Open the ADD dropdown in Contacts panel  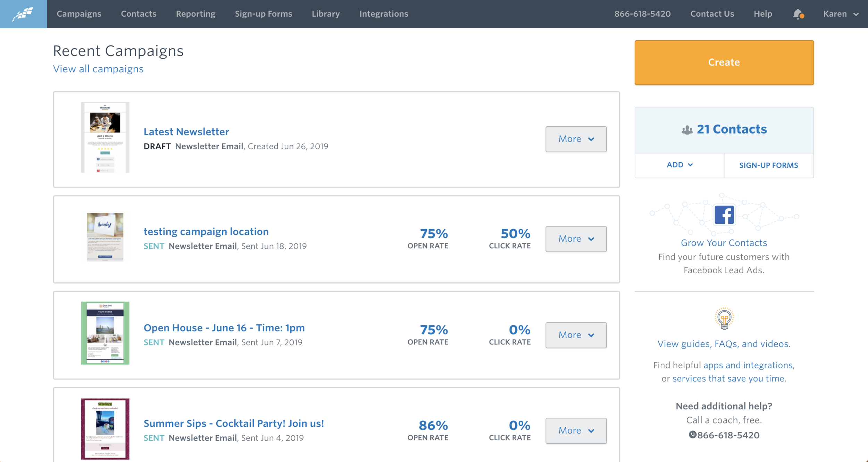(679, 165)
